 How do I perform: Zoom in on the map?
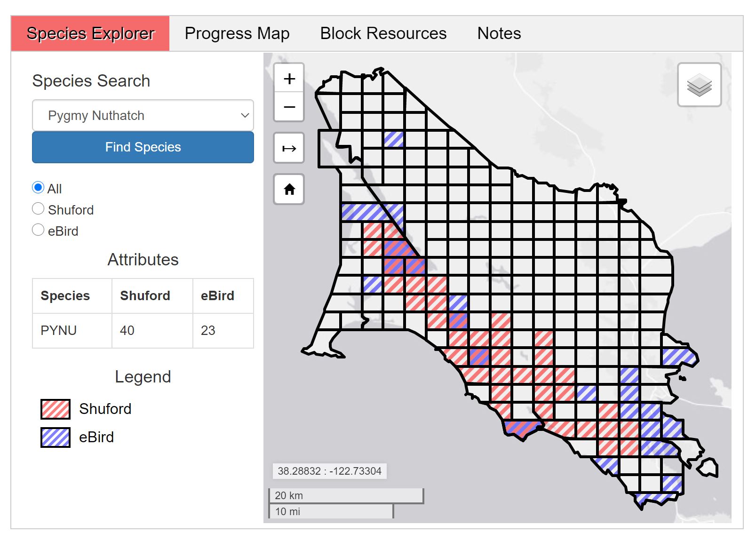click(x=289, y=79)
